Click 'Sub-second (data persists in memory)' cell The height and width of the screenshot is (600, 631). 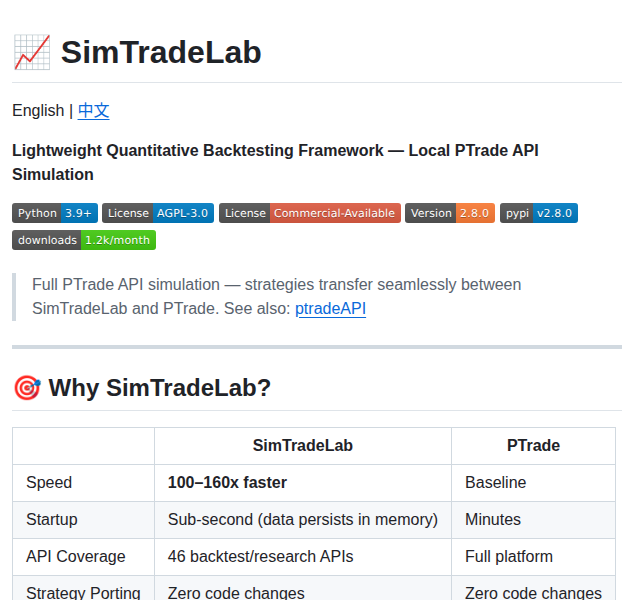tap(303, 520)
